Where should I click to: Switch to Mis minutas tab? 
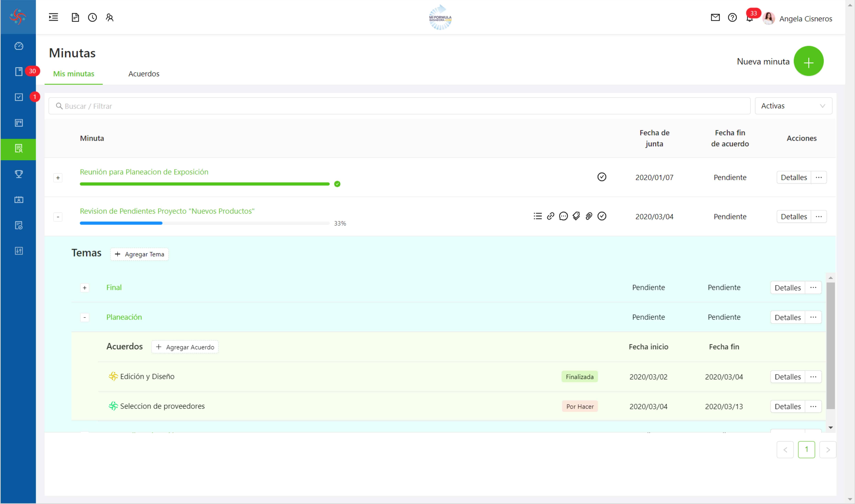click(74, 74)
